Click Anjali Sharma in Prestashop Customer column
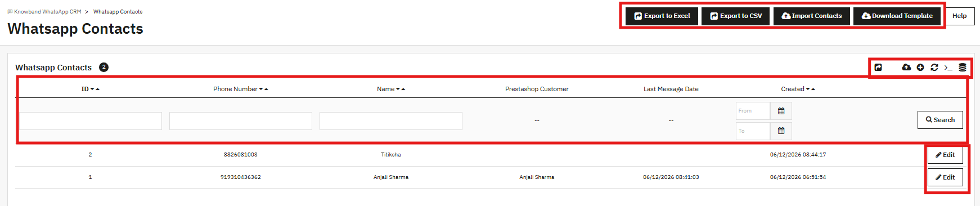This screenshot has height=206, width=980. [x=537, y=177]
